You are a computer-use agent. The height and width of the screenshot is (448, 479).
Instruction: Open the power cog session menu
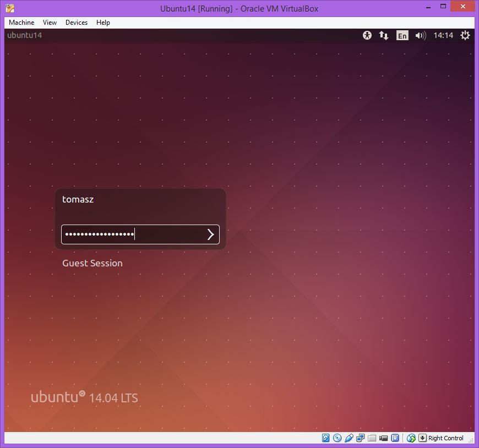[465, 35]
